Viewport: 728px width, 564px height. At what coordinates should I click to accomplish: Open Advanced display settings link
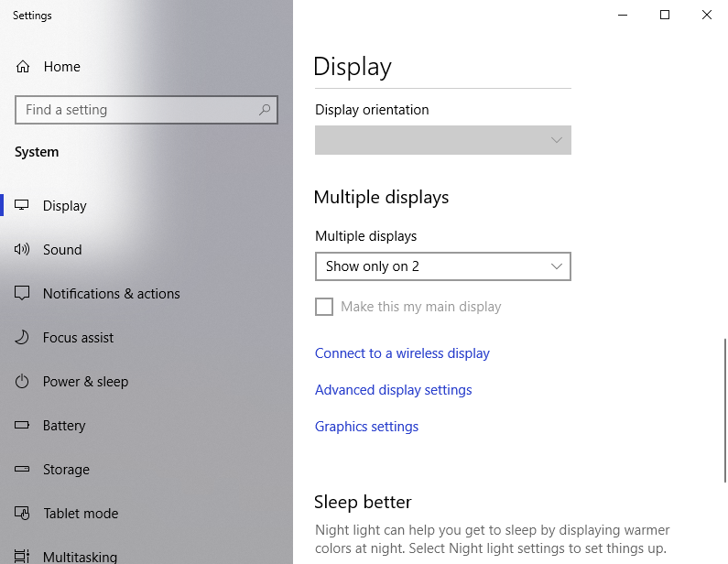pos(393,390)
